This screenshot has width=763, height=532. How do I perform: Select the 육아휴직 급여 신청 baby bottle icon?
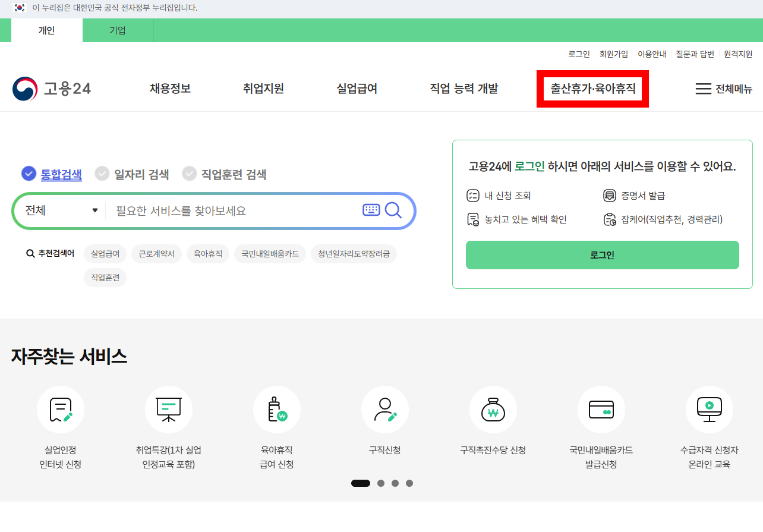pos(277,409)
